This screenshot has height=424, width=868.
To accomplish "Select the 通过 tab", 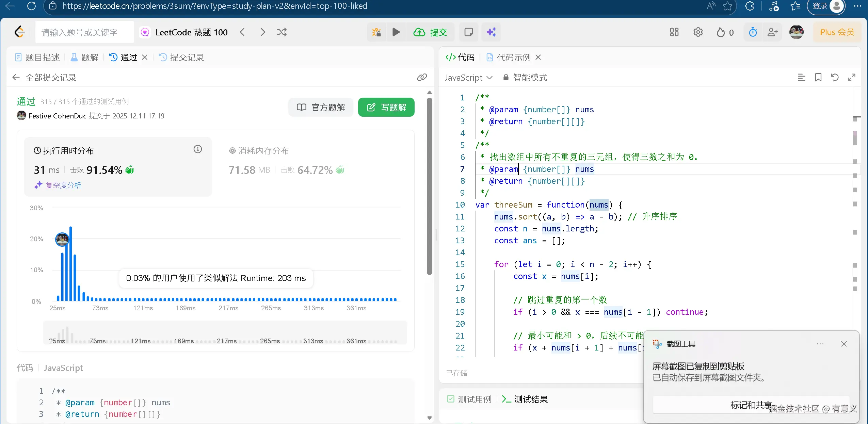I will 123,57.
